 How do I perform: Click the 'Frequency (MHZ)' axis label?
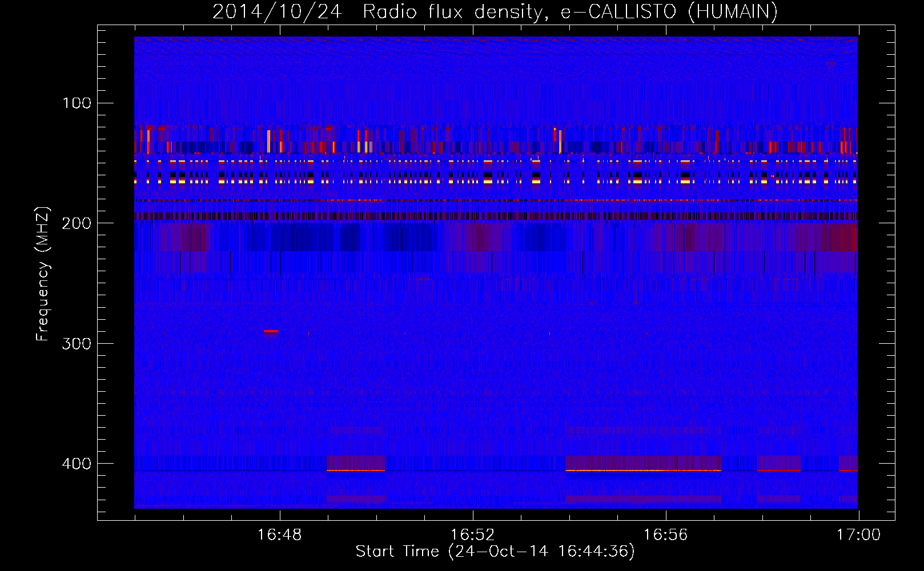tap(43, 274)
